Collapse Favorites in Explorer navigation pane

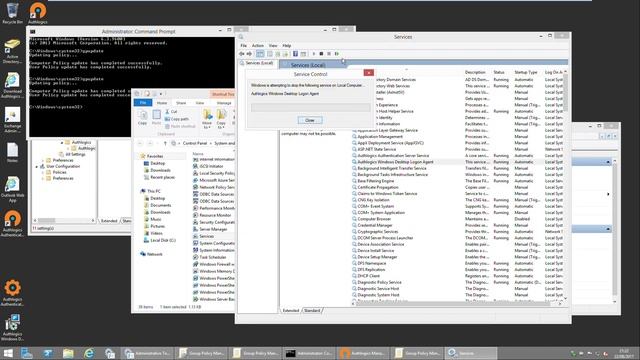[x=138, y=156]
